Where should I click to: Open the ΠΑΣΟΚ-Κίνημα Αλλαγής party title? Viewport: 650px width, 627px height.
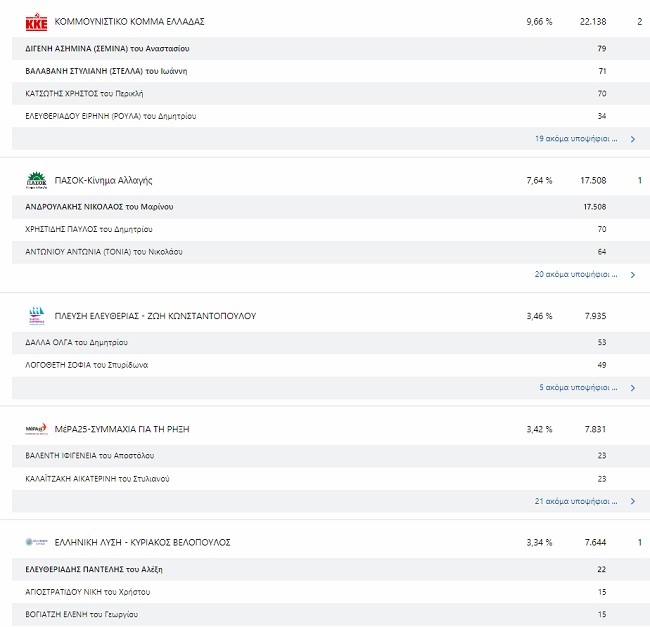(103, 180)
